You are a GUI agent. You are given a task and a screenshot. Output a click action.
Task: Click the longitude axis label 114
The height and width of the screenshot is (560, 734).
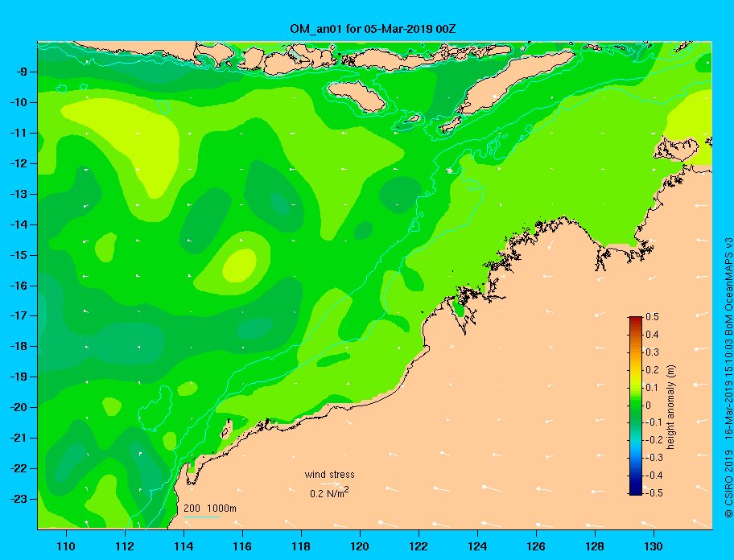(x=183, y=546)
